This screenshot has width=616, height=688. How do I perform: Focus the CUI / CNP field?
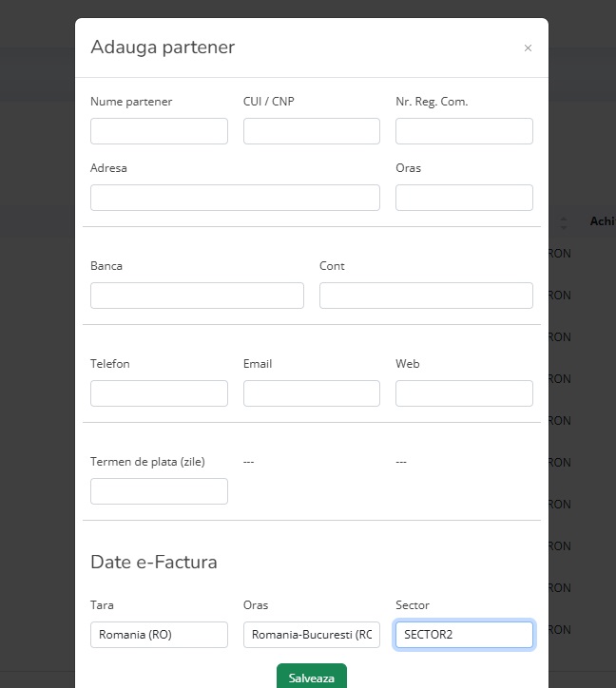point(311,131)
